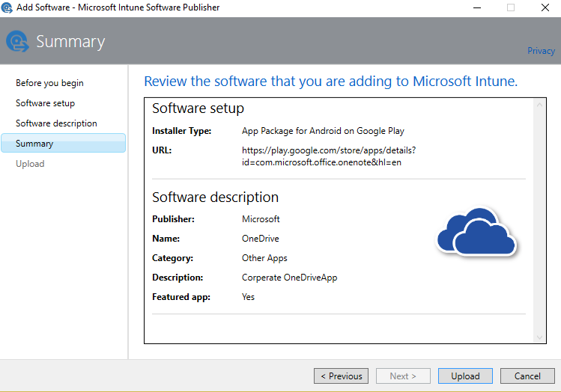Image resolution: width=561 pixels, height=392 pixels.
Task: Click the Name value 'OneDrive'
Action: (x=260, y=239)
